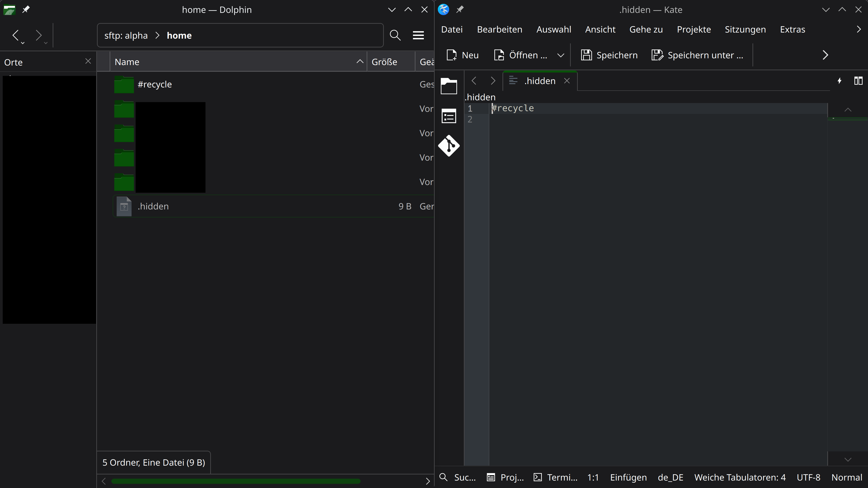Screen dimensions: 868x488
Task: Open Kate's documents list sidebar icon
Action: coord(449,116)
